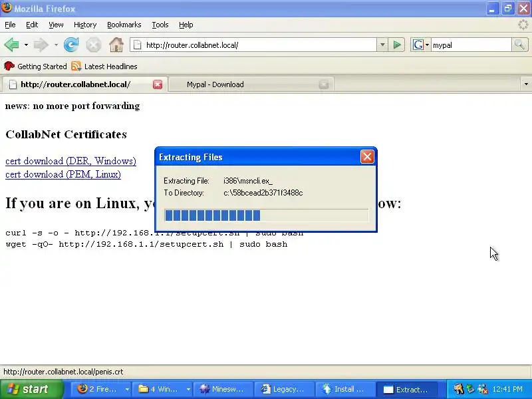Click the 12:41 PM taskbar clock

click(507, 389)
